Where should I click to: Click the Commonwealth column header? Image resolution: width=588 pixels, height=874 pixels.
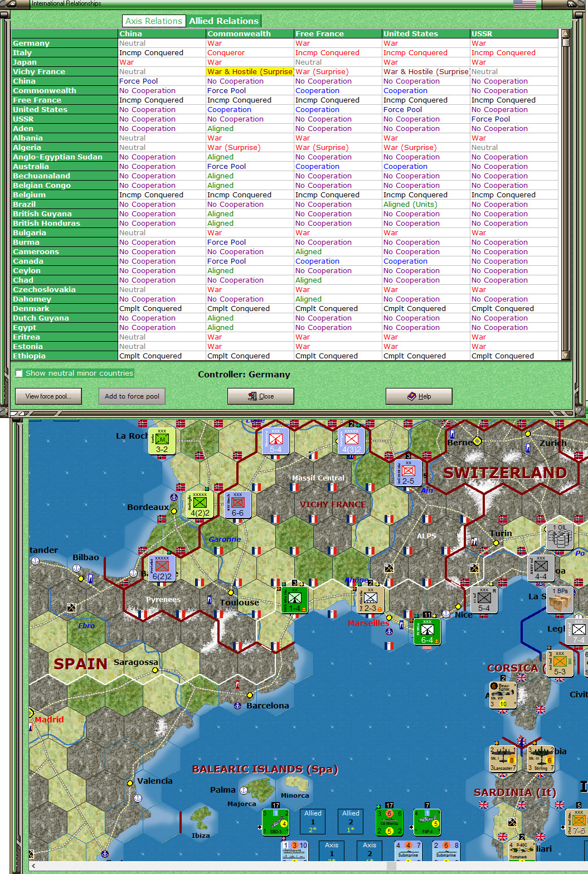250,34
